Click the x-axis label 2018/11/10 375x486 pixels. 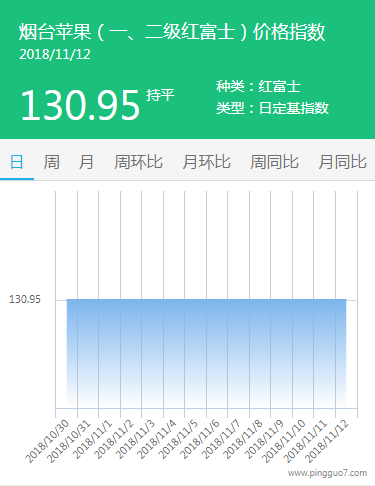[284, 441]
